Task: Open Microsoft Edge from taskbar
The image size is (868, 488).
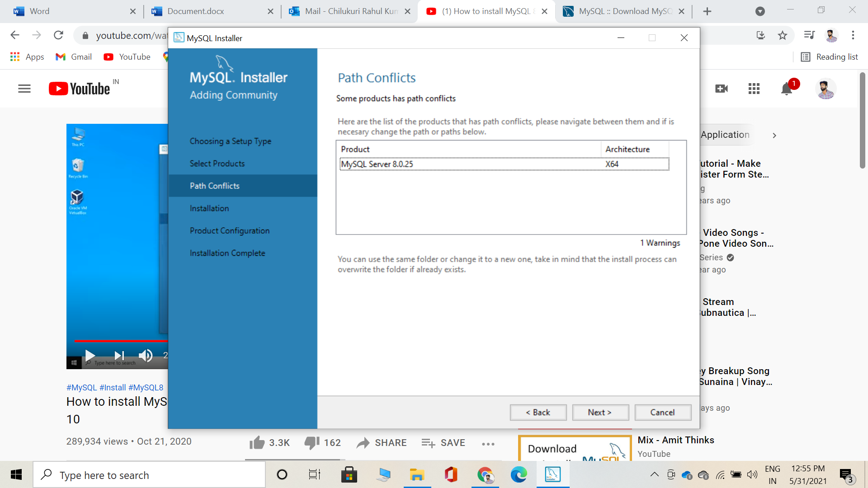Action: click(519, 474)
